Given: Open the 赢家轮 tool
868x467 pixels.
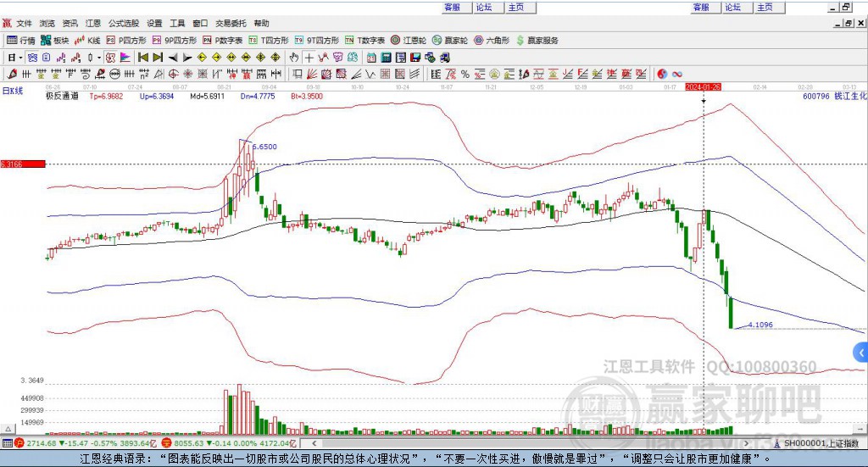Looking at the screenshot, I should tap(450, 41).
